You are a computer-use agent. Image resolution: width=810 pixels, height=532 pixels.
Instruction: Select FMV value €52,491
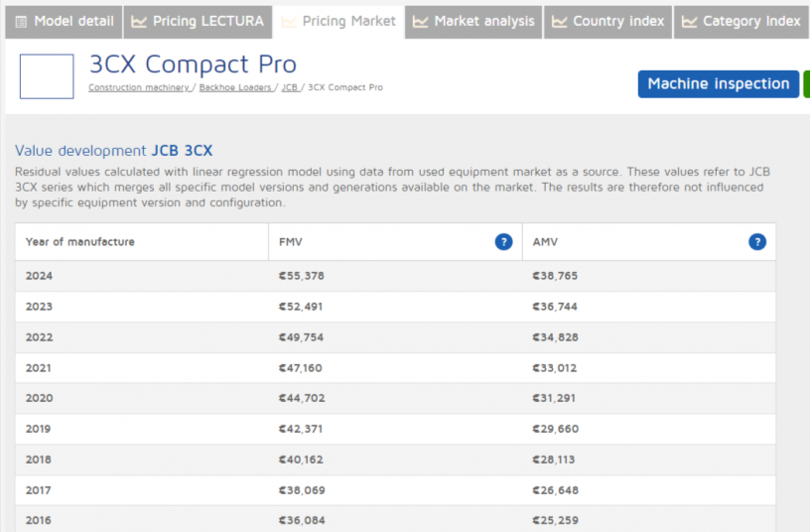[301, 307]
